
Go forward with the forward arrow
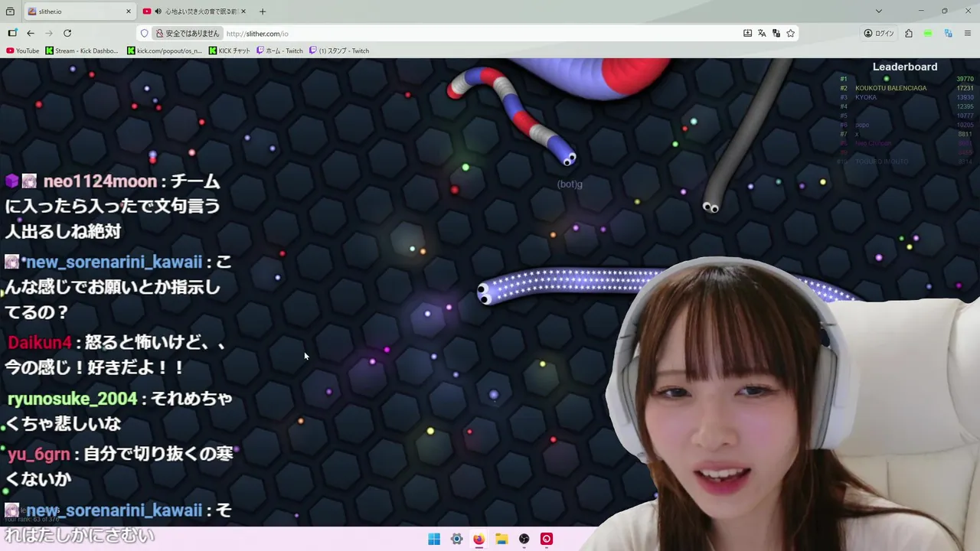coord(49,33)
